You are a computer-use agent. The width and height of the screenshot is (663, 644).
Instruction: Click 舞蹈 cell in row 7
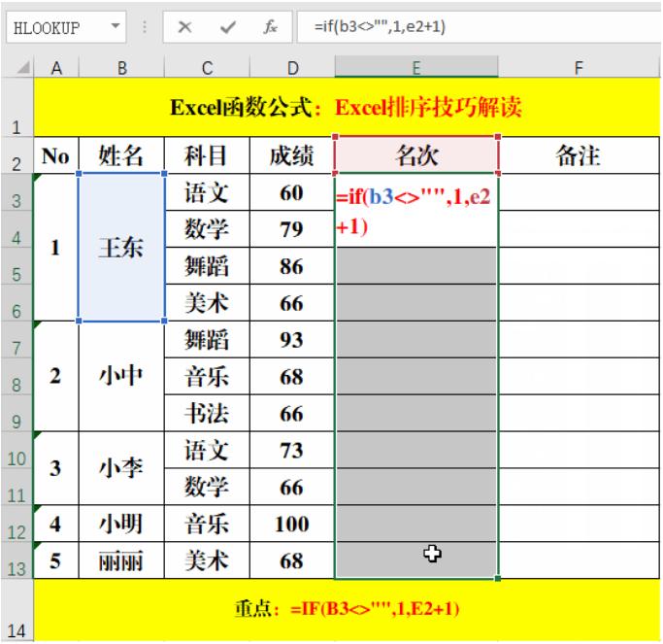(207, 340)
